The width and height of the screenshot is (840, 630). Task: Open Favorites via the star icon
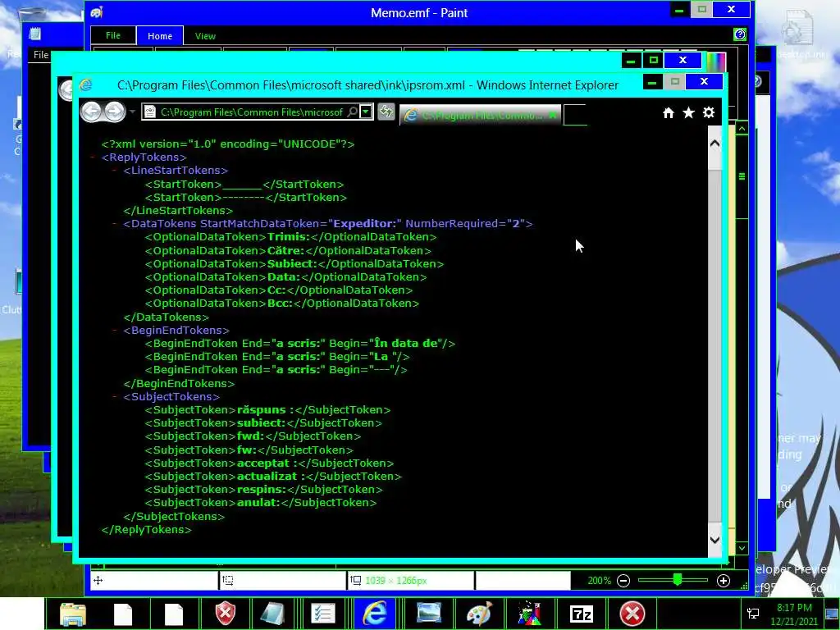coord(688,112)
